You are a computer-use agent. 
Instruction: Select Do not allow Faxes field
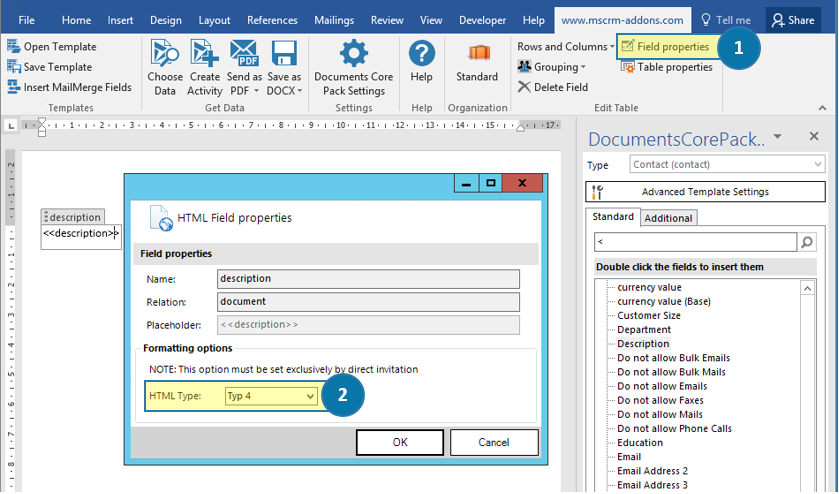point(660,400)
